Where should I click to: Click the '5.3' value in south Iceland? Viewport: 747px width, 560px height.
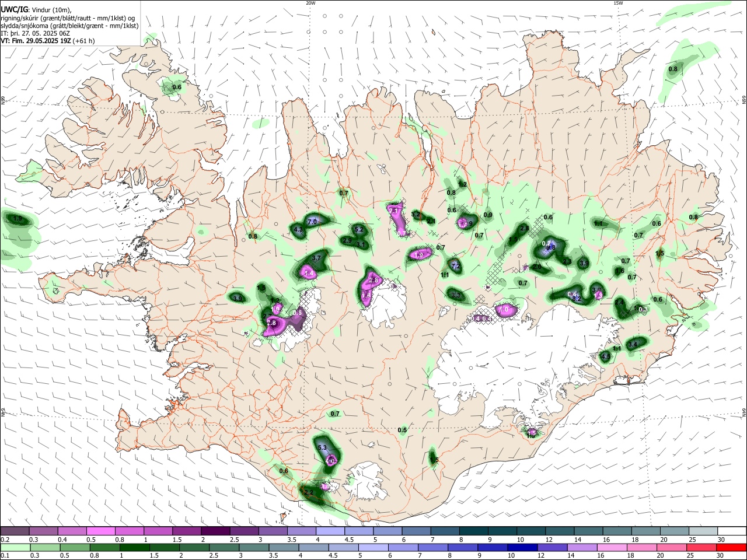click(x=323, y=447)
